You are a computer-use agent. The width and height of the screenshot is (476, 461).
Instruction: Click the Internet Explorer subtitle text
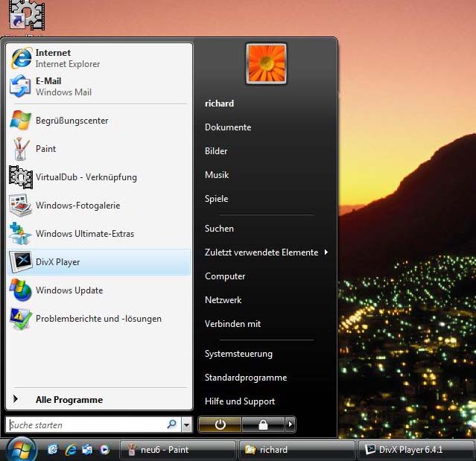pyautogui.click(x=67, y=64)
